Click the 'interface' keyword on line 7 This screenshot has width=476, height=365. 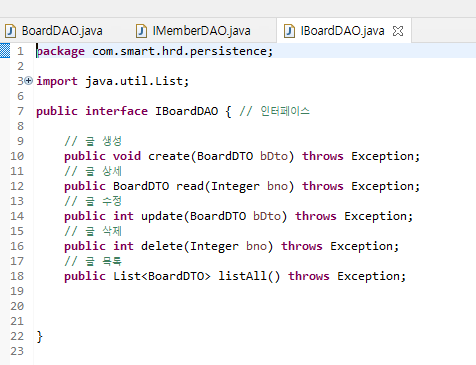tap(116, 111)
